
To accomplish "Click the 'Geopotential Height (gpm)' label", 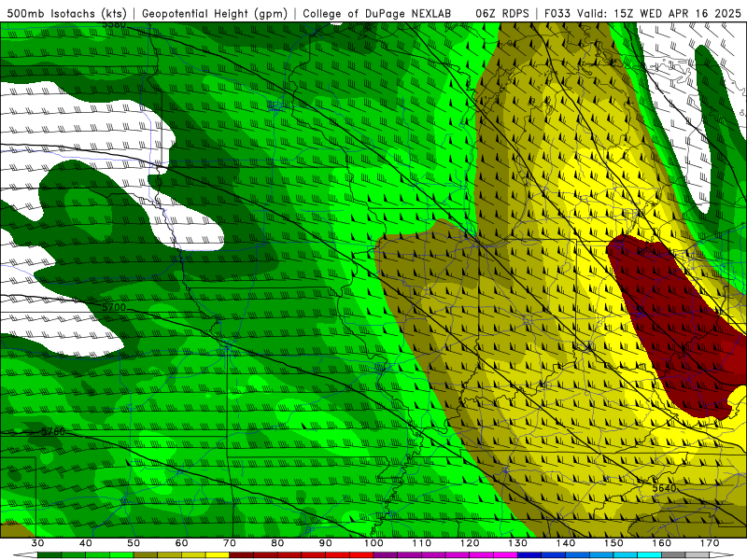I will tap(215, 13).
